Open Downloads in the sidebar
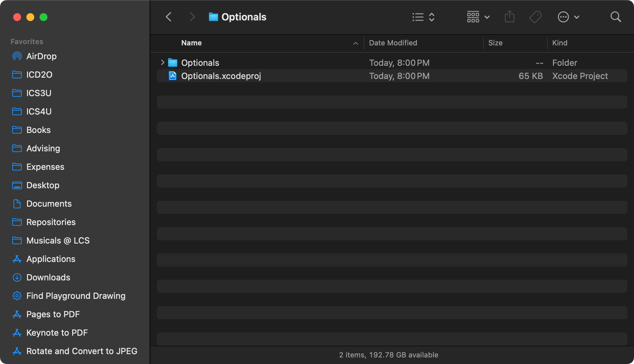This screenshot has height=364, width=634. point(48,277)
